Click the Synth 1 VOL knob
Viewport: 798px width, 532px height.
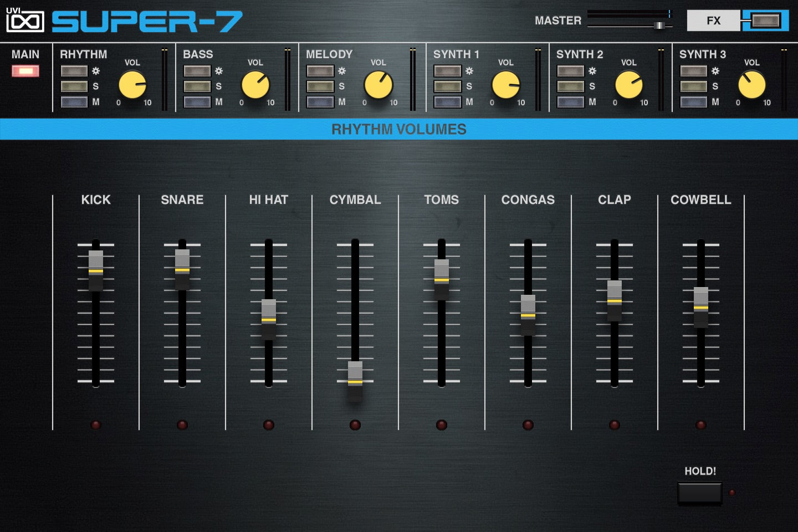point(505,85)
